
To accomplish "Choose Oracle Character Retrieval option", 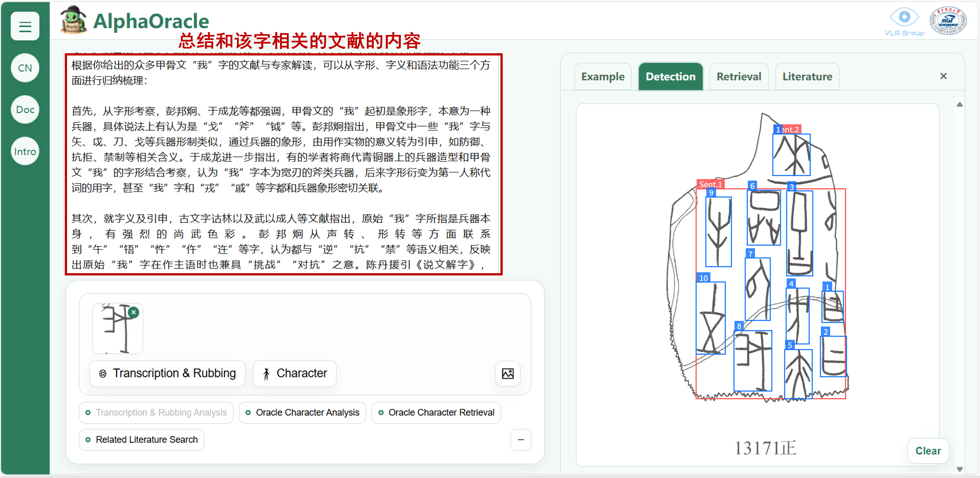I will 436,412.
